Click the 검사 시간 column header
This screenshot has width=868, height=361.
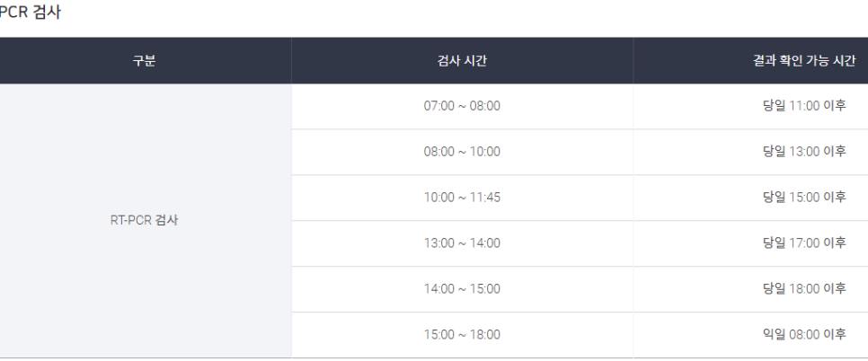[462, 61]
